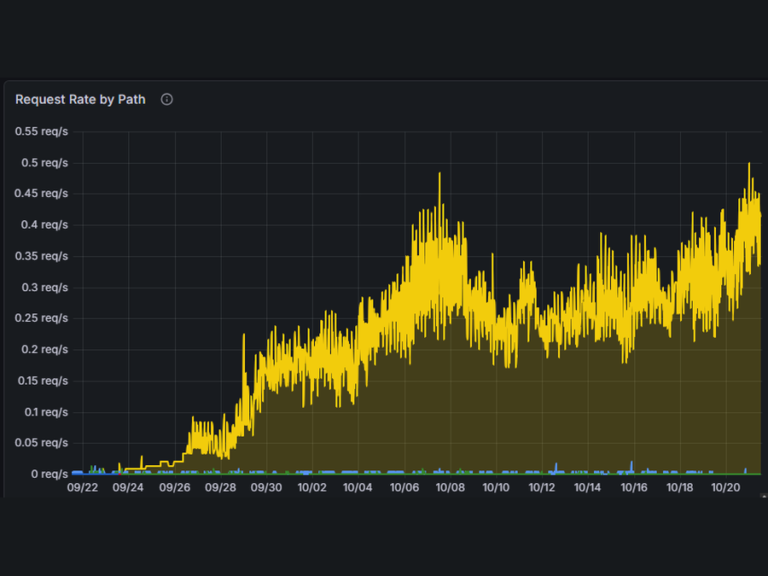Click the 0.4 req/s y-axis label
The height and width of the screenshot is (576, 768).
45,225
